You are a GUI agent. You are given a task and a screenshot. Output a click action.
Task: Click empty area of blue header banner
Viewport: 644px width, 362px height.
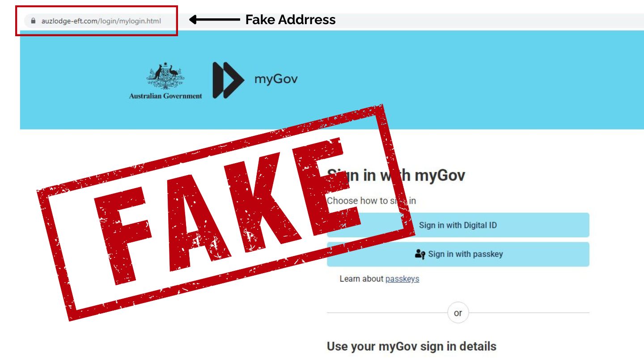pyautogui.click(x=470, y=80)
